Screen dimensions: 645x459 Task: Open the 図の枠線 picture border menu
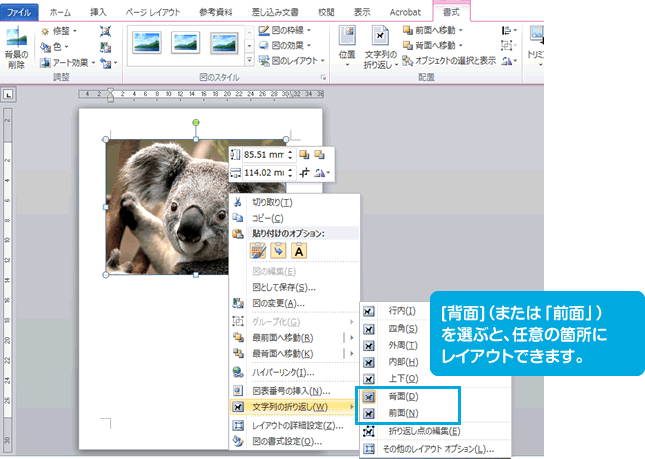(285, 32)
